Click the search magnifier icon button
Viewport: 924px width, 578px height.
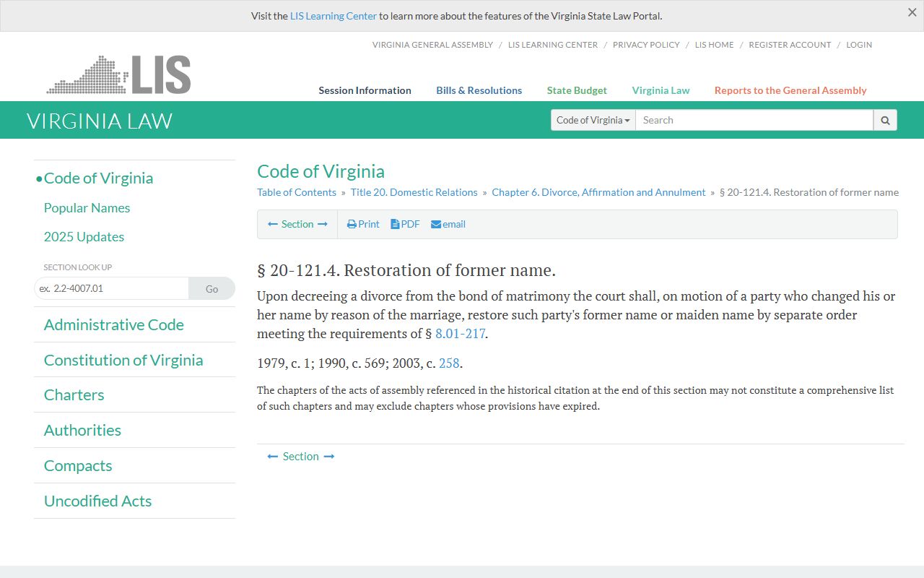885,120
